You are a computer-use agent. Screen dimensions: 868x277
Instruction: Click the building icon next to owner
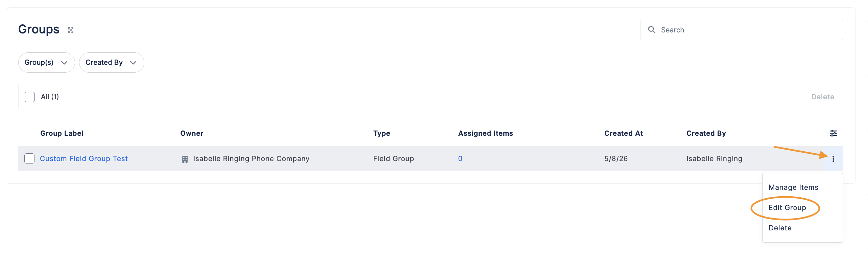[185, 159]
